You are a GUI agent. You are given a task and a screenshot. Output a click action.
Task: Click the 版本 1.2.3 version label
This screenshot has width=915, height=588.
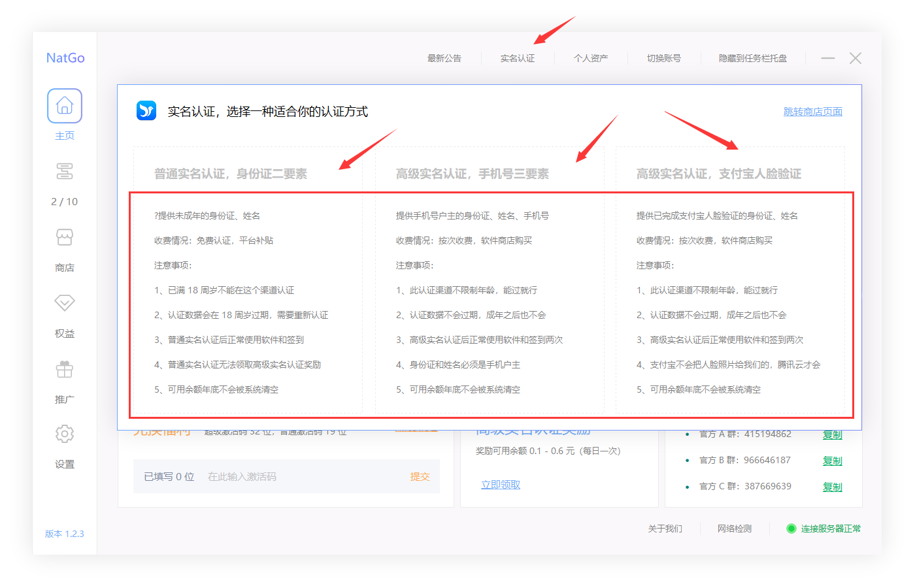click(65, 534)
